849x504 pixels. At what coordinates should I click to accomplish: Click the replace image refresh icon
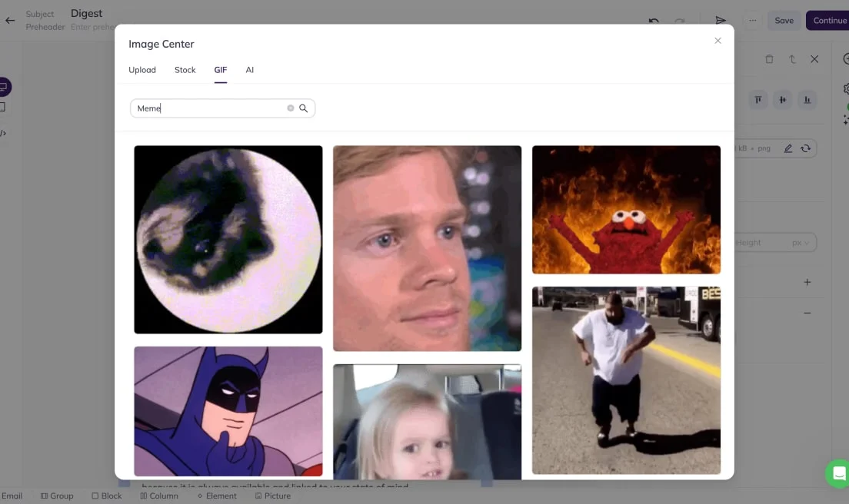806,148
